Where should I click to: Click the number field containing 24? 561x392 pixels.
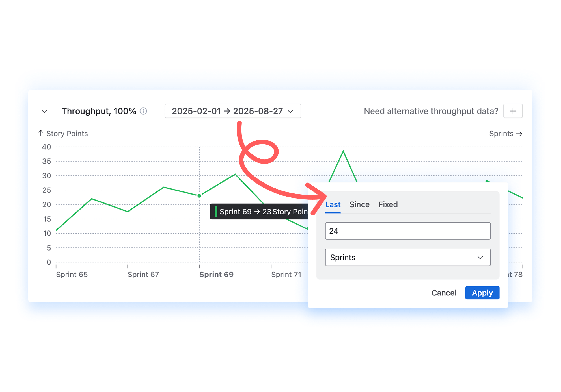click(x=407, y=231)
